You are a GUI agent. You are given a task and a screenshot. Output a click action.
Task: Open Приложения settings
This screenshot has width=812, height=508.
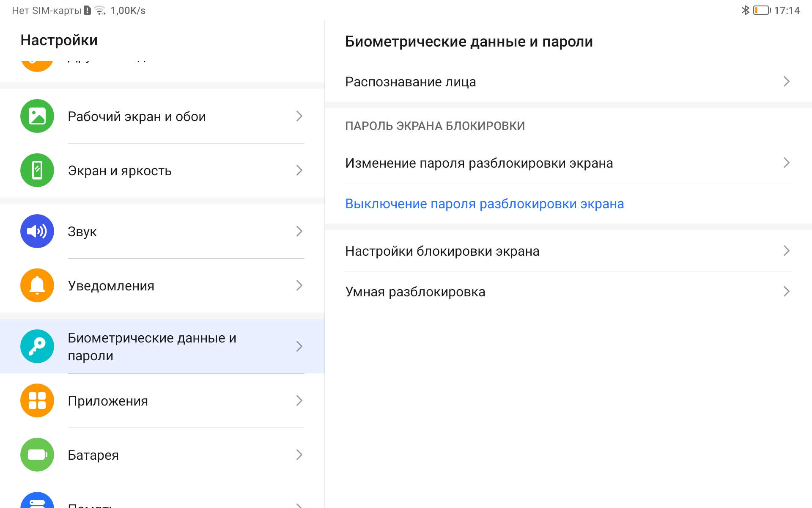(x=162, y=400)
